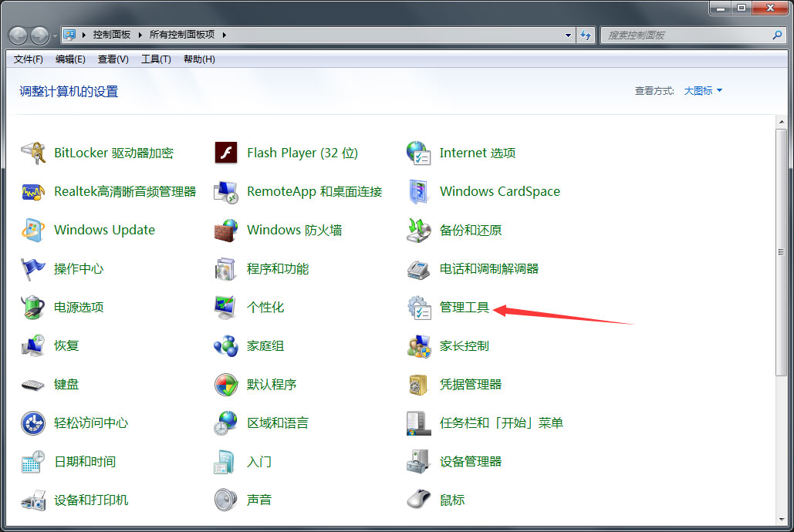Open the 默认程序 text link
The height and width of the screenshot is (532, 794).
click(272, 385)
